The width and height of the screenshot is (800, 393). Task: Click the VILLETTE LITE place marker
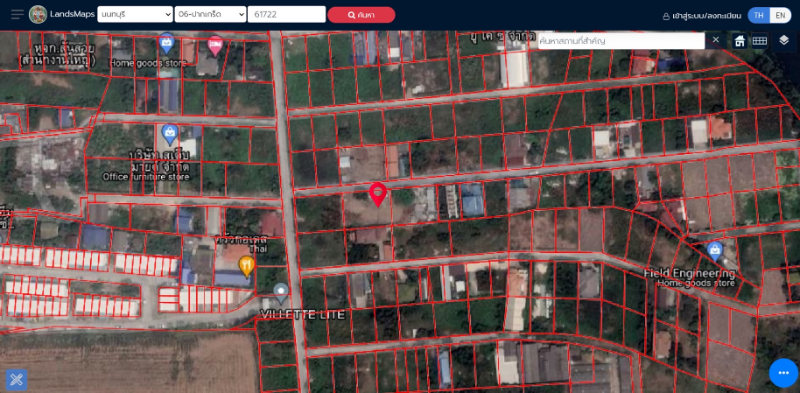pos(281,293)
